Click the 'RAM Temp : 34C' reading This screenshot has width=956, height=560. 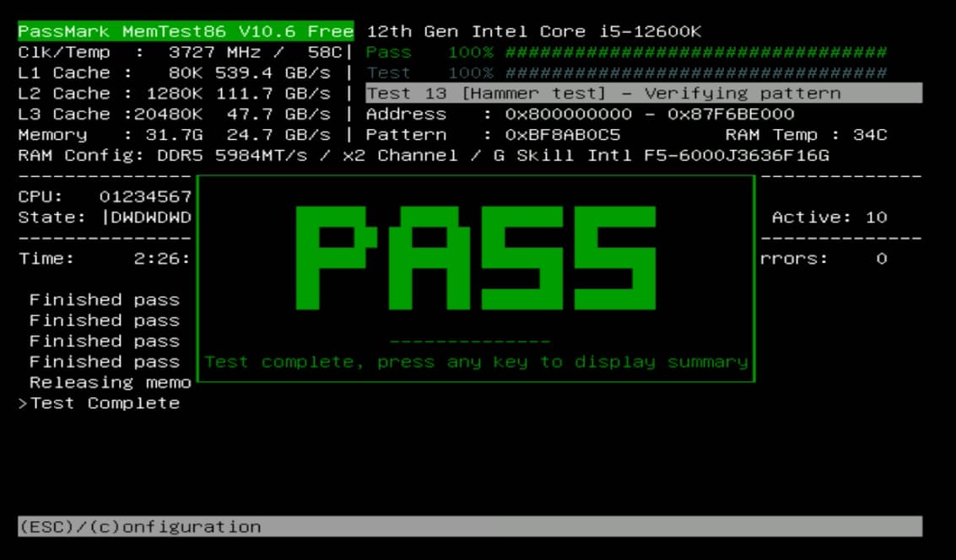(806, 135)
